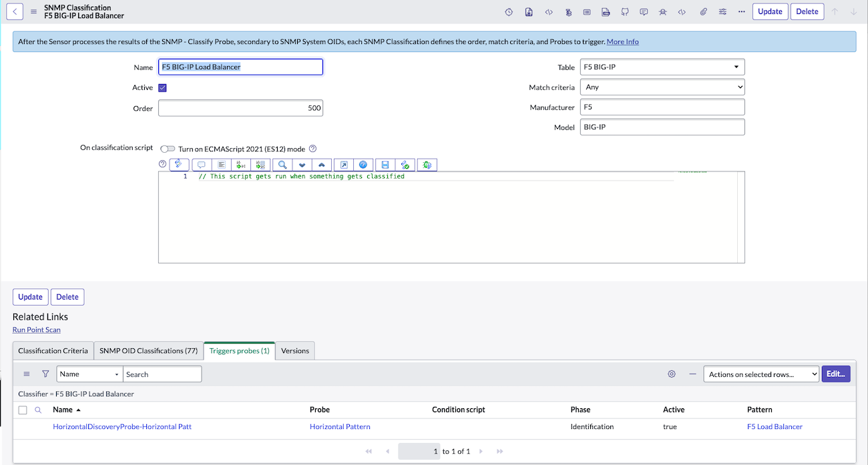The width and height of the screenshot is (868, 465).
Task: Go back using the header back arrow
Action: click(15, 11)
